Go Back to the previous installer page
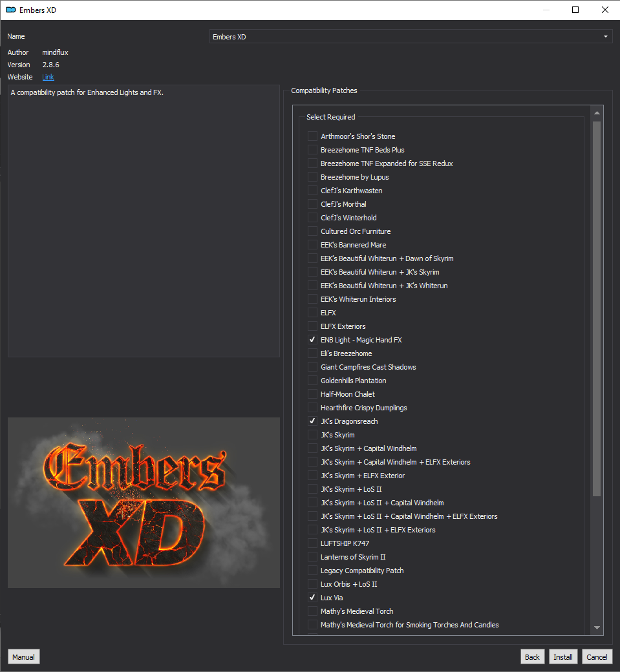 [532, 657]
